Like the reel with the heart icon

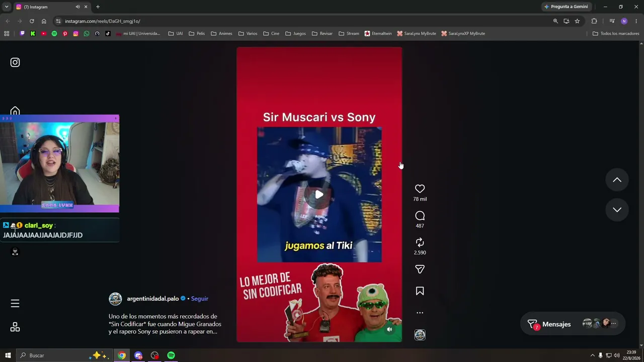click(x=420, y=189)
